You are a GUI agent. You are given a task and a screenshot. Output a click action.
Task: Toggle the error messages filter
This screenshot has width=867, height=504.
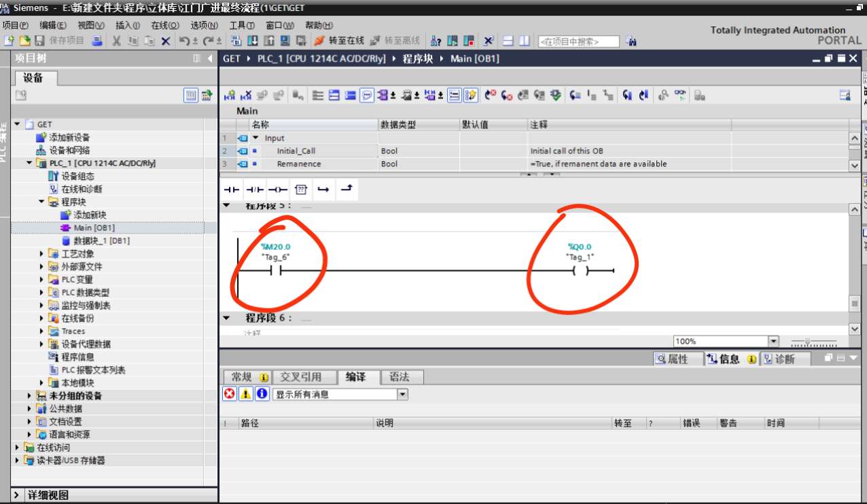tap(230, 394)
